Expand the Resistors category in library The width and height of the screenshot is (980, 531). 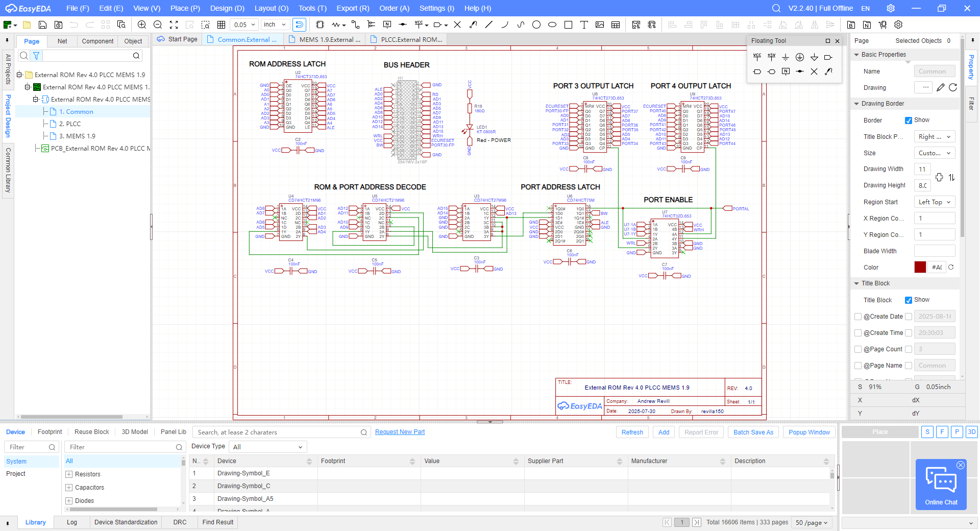(69, 474)
